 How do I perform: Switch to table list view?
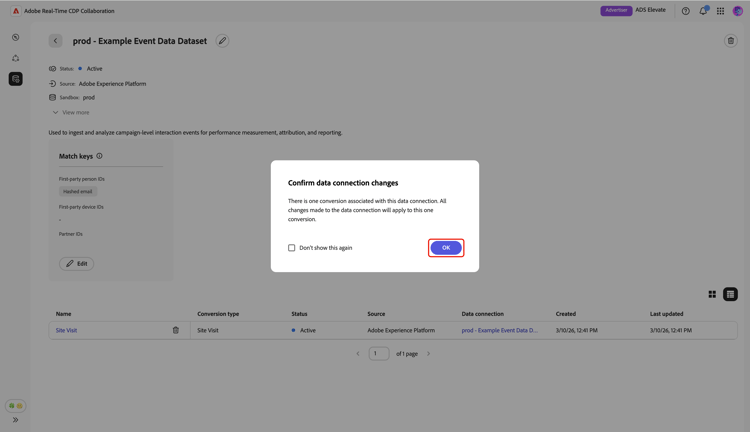(730, 294)
